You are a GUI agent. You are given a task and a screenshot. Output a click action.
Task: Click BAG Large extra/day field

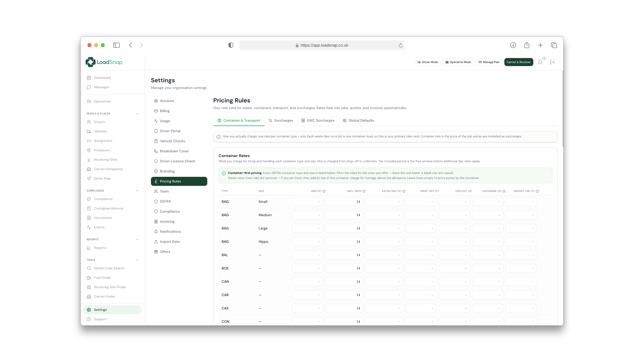pos(384,228)
